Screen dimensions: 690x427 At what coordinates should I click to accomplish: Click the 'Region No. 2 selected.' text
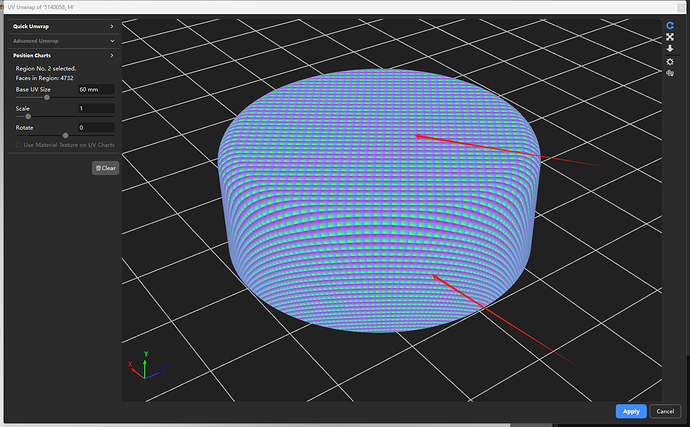pyautogui.click(x=46, y=68)
